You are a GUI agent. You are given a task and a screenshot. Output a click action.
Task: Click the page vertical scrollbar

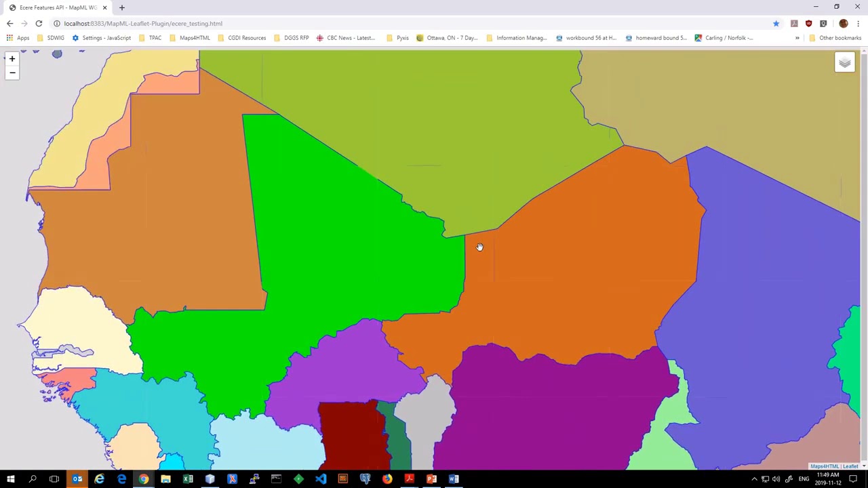[x=864, y=259]
